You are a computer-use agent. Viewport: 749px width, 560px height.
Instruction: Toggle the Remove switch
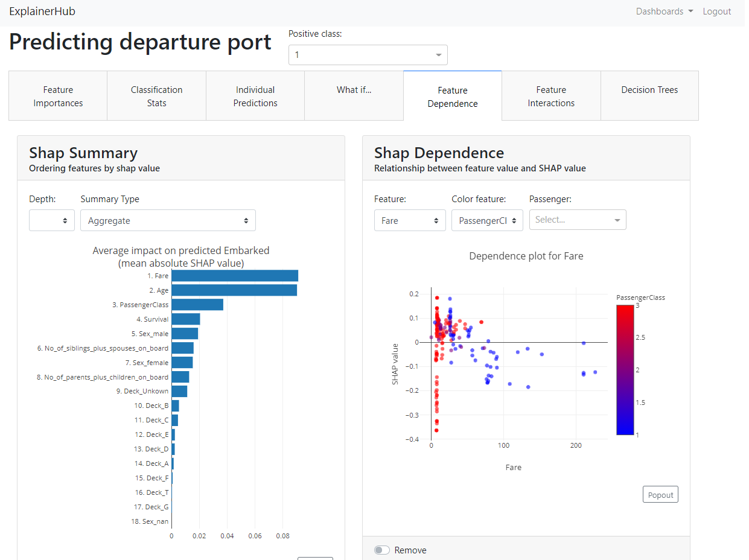[382, 550]
